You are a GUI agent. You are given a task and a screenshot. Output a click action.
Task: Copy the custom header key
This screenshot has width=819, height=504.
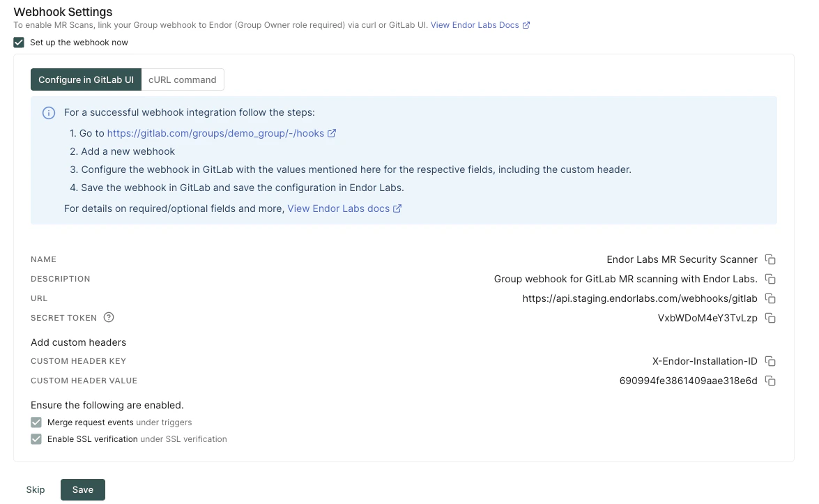770,361
